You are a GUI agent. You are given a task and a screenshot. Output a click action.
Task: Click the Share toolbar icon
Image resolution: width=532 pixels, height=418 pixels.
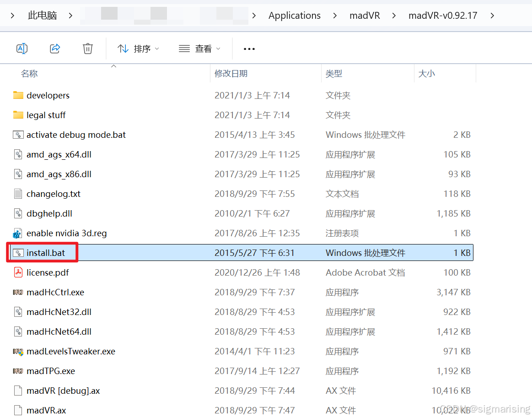coord(55,49)
